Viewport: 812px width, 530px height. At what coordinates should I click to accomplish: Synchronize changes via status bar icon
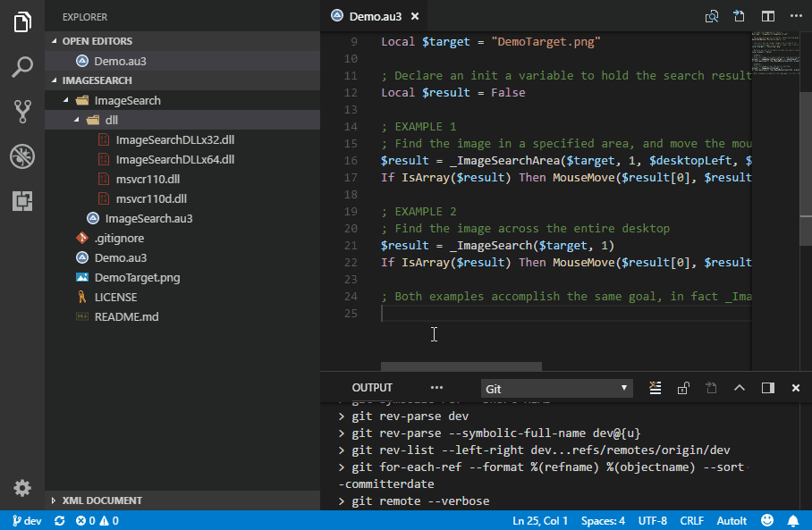pos(60,521)
